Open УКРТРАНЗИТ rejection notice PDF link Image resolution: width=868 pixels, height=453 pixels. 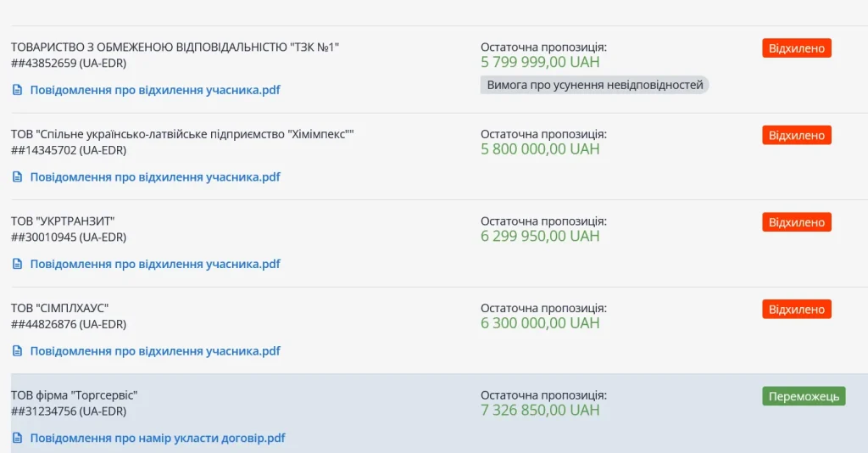click(155, 264)
